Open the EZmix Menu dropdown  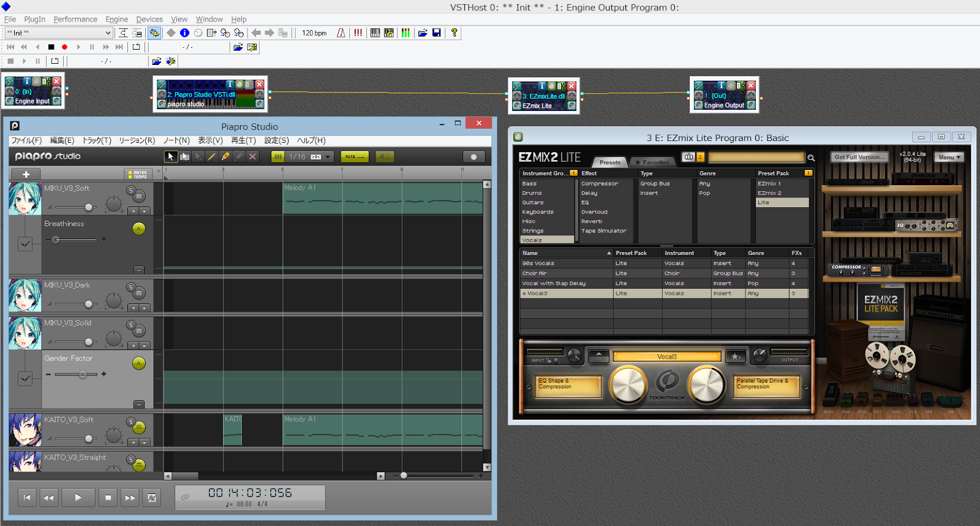(x=949, y=157)
